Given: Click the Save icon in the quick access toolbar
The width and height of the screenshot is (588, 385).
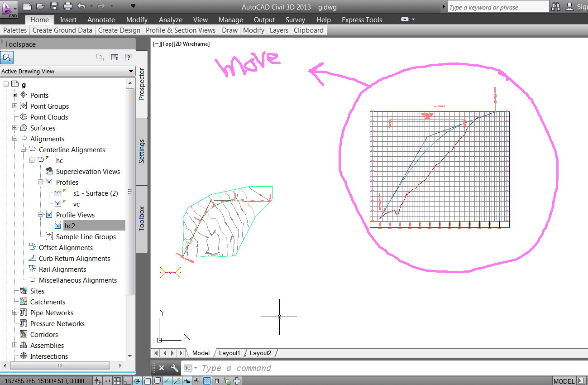Looking at the screenshot, I should coord(54,6).
